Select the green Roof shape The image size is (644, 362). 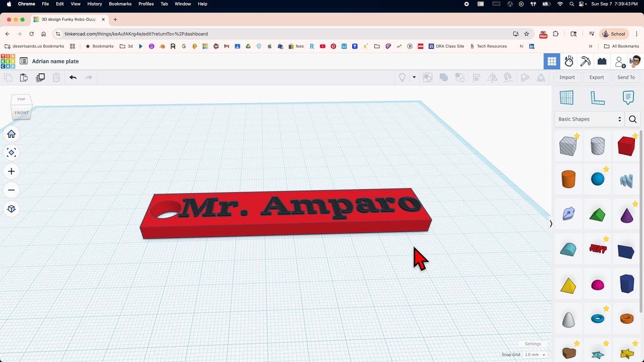(x=597, y=215)
